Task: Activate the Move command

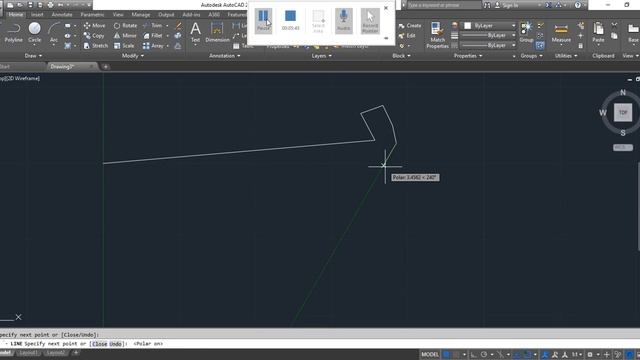Action: [94, 25]
